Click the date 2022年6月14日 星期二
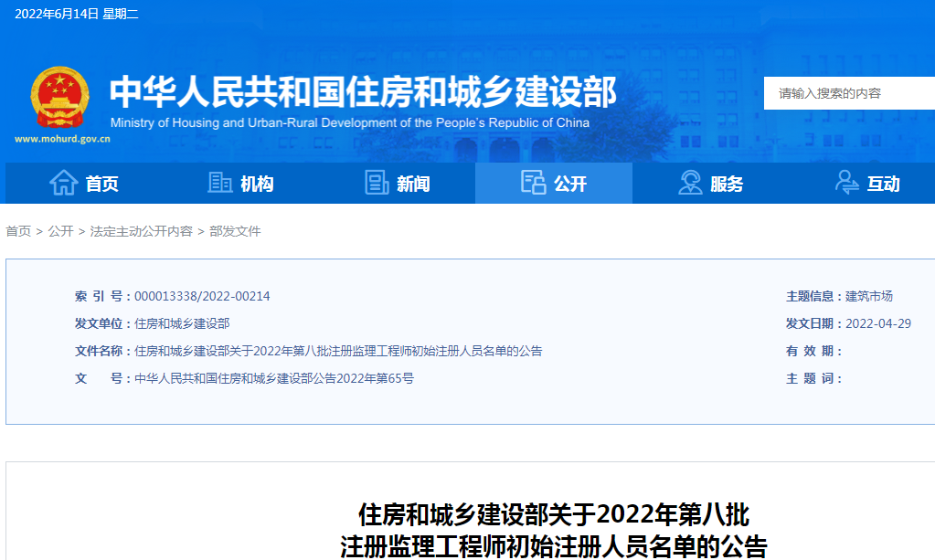The image size is (935, 560). pyautogui.click(x=77, y=14)
